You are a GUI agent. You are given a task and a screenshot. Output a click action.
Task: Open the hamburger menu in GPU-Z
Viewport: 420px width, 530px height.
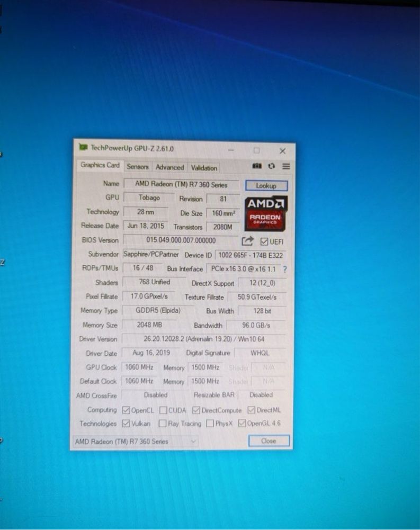pyautogui.click(x=286, y=166)
